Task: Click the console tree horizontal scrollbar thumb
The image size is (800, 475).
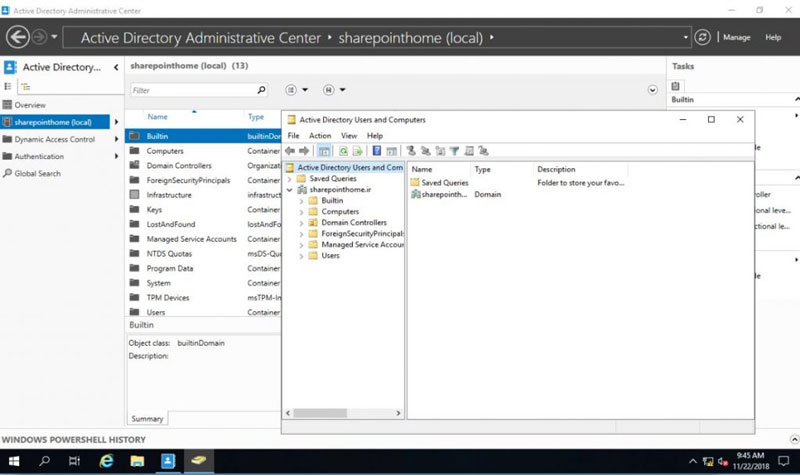Action: (x=320, y=413)
